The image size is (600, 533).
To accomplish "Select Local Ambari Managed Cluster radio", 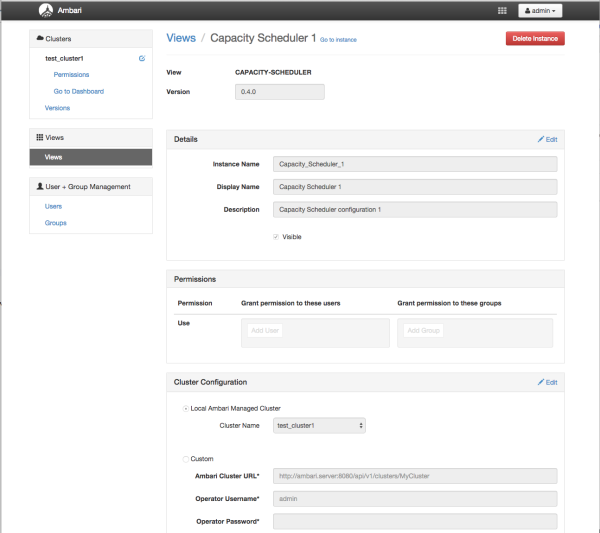I will pyautogui.click(x=186, y=409).
